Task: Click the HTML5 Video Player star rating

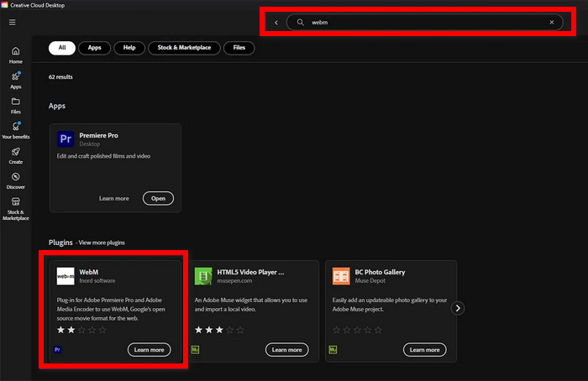Action: [219, 330]
